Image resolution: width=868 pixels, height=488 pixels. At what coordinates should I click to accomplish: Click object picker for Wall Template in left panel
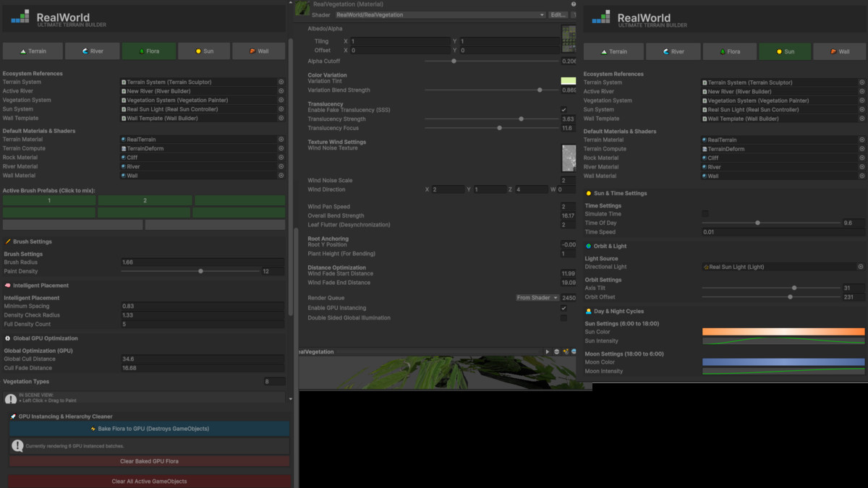[x=281, y=118]
